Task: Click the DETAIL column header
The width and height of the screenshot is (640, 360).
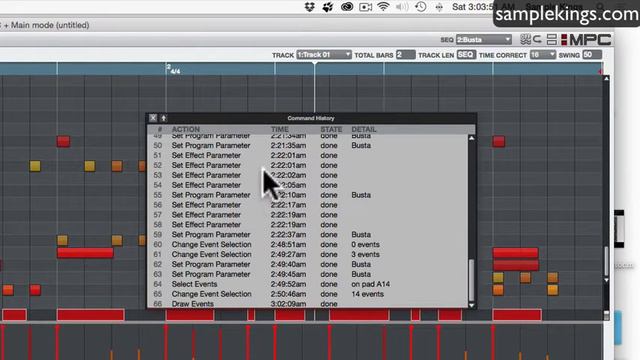Action: [x=364, y=129]
